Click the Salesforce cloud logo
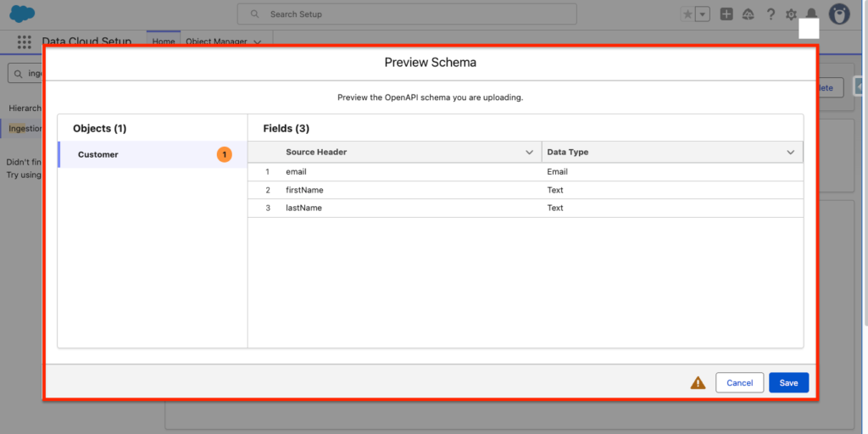Viewport: 868px width, 434px height. [x=21, y=14]
